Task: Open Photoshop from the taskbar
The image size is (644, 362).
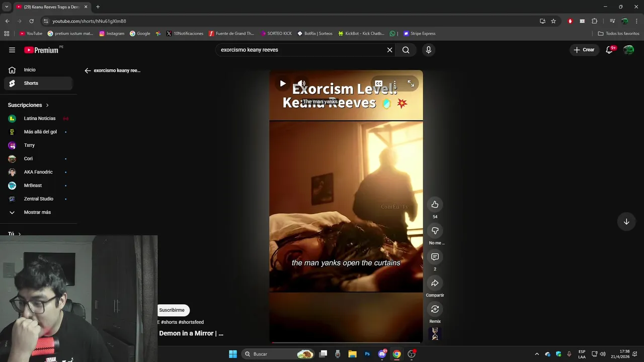Action: click(x=367, y=354)
